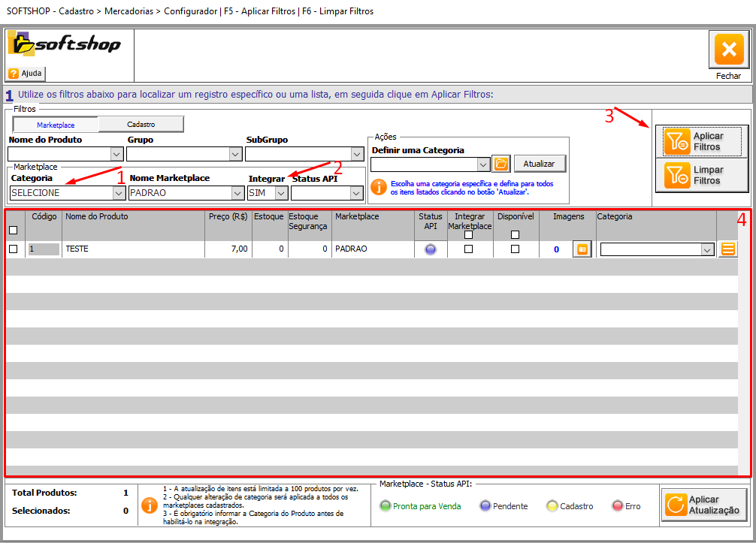The image size is (756, 543).
Task: Expand the Nome Marketplace PADRAO dropdown
Action: point(237,193)
